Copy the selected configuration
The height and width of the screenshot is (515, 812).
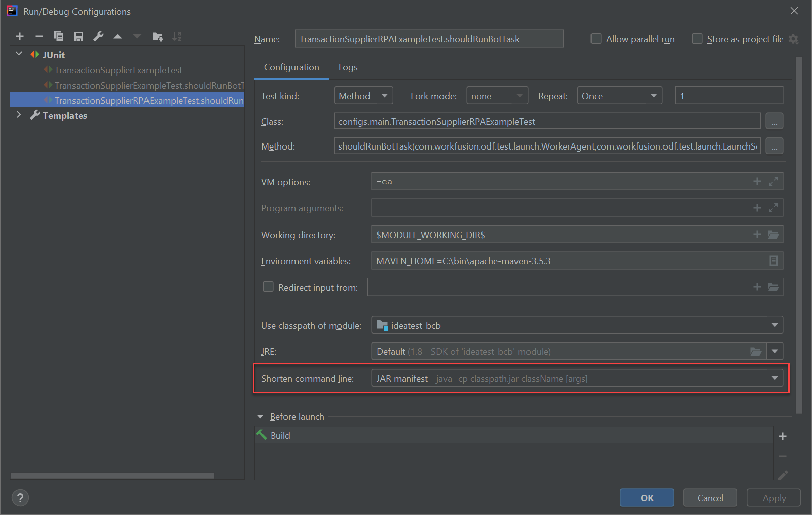coord(59,36)
